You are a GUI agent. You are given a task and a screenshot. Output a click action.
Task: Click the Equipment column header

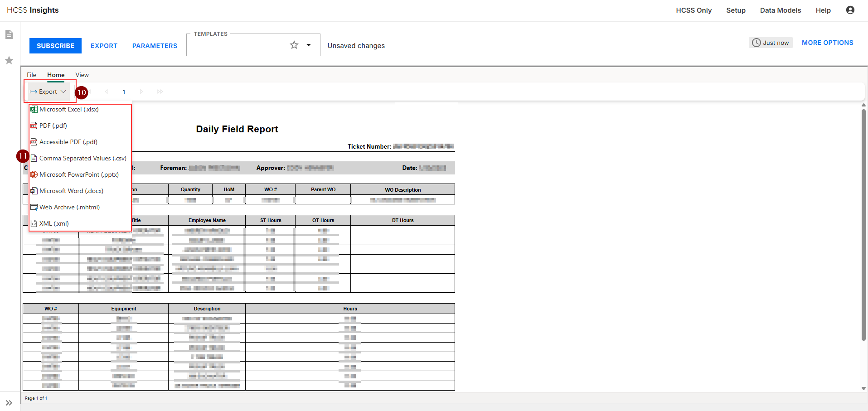(124, 309)
